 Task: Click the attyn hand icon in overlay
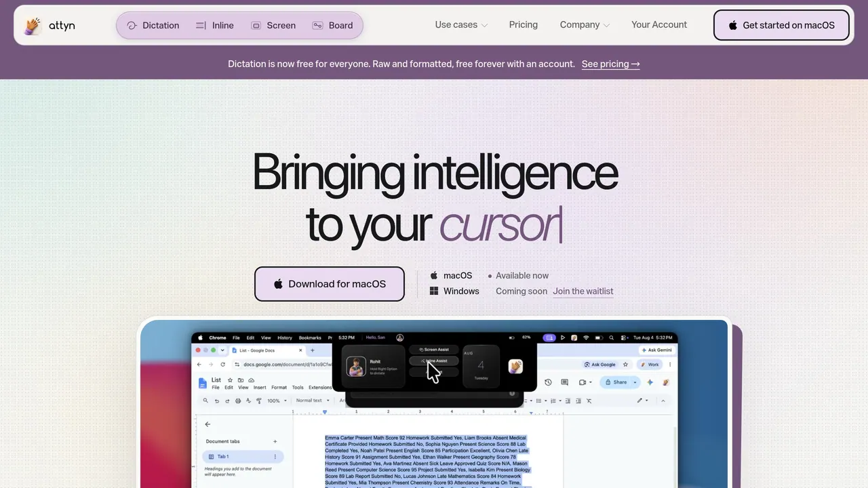515,366
